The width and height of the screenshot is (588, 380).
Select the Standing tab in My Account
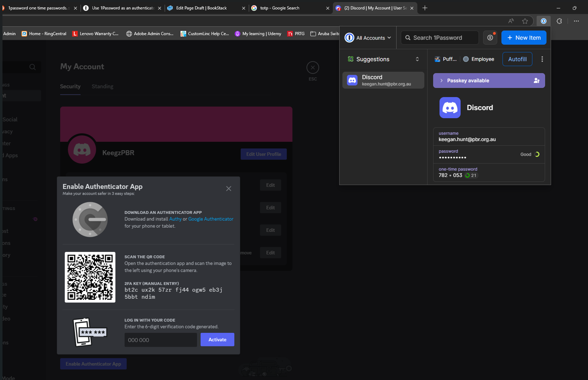click(x=103, y=86)
